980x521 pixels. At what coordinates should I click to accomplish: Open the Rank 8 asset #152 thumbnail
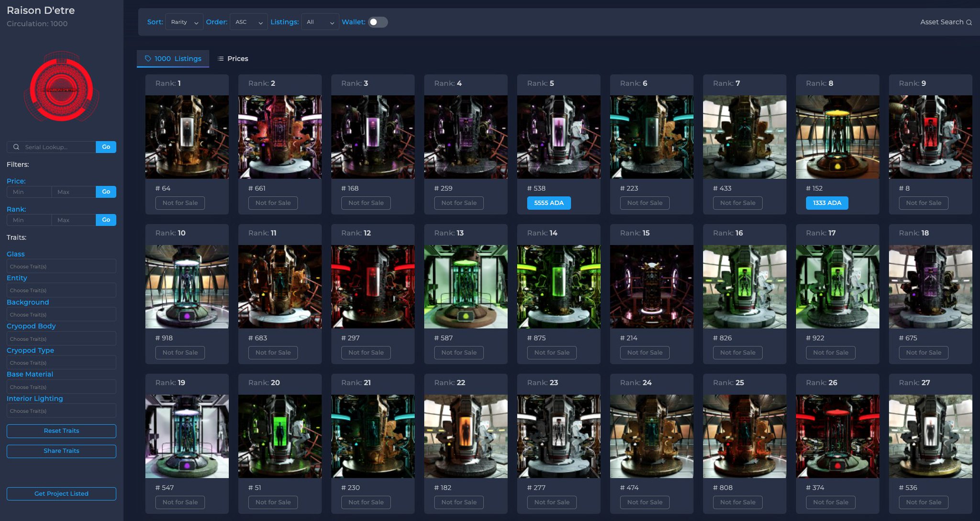[x=837, y=137]
